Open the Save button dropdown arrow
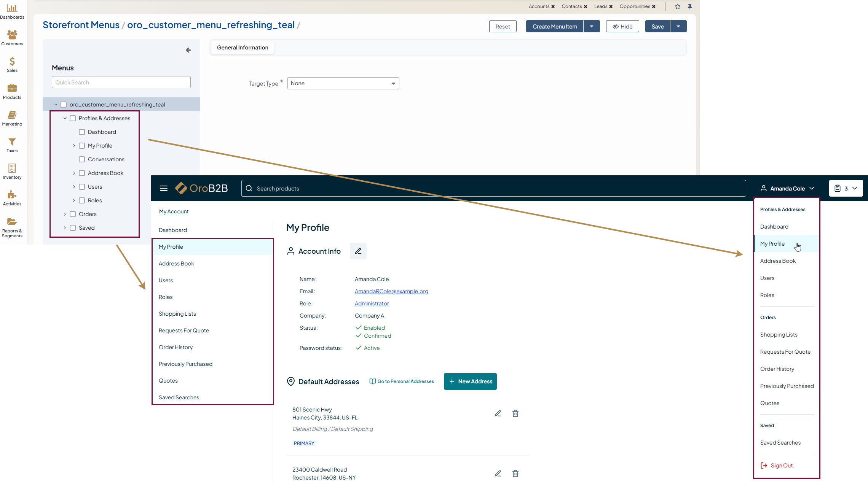Screen dimensions: 868x483 (x=678, y=27)
